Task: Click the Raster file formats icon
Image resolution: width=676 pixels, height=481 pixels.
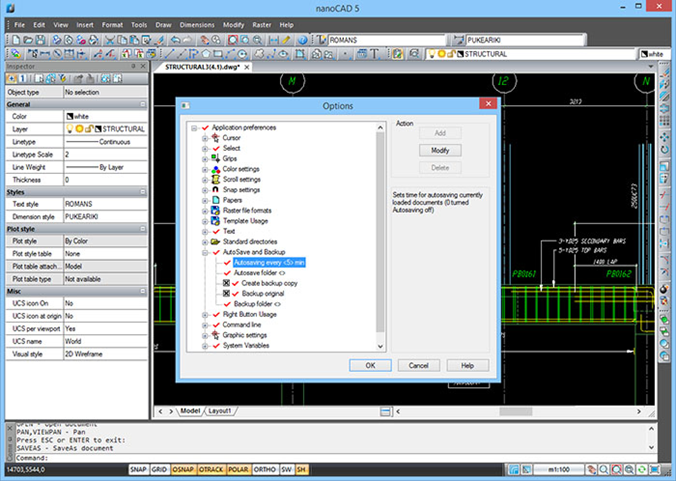Action: click(x=214, y=211)
